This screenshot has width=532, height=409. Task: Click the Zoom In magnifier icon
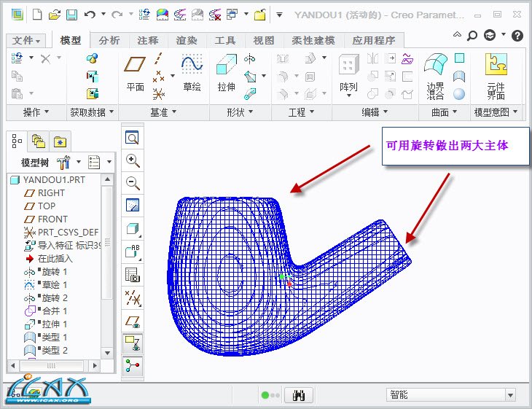coord(133,160)
